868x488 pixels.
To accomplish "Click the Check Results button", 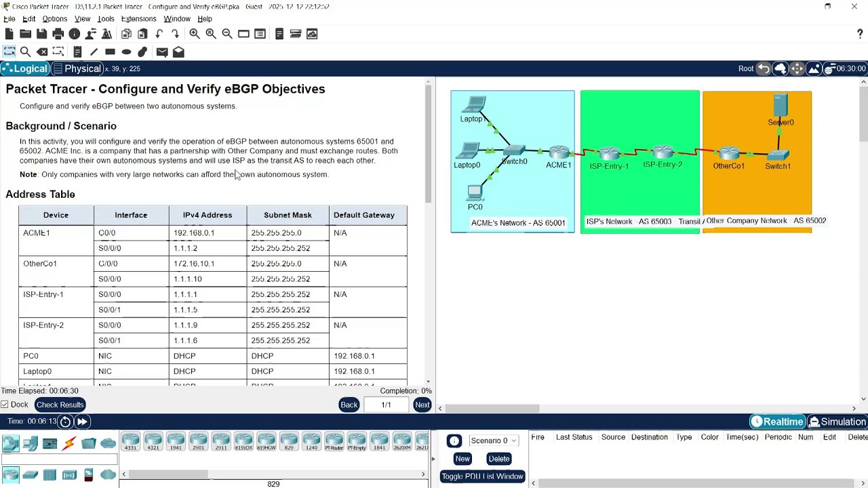I will [60, 405].
